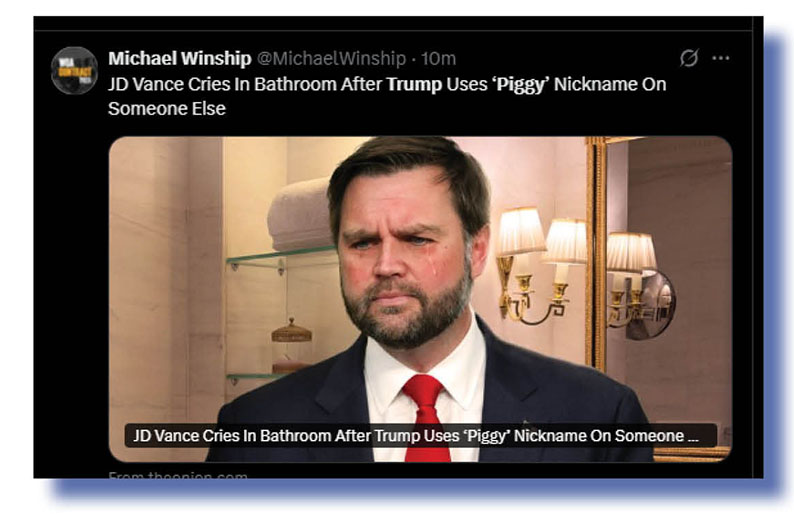Click the tweet headline text body

(387, 96)
